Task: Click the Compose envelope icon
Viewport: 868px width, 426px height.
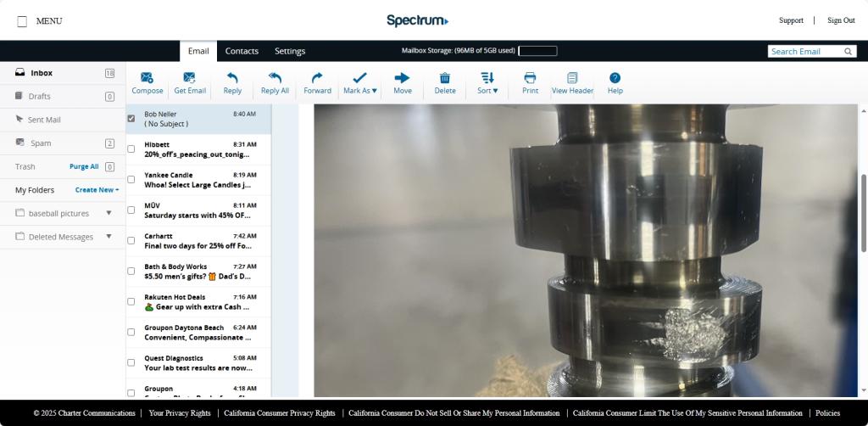Action: click(147, 77)
